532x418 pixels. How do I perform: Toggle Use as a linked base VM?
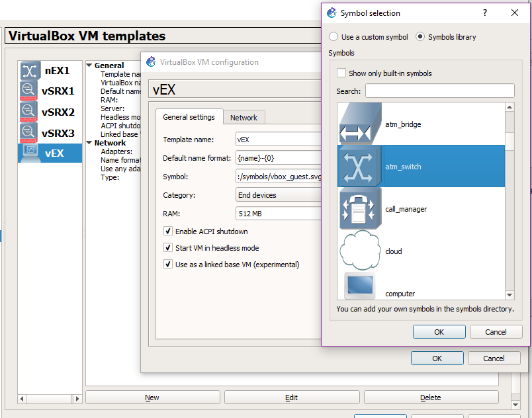tap(168, 265)
